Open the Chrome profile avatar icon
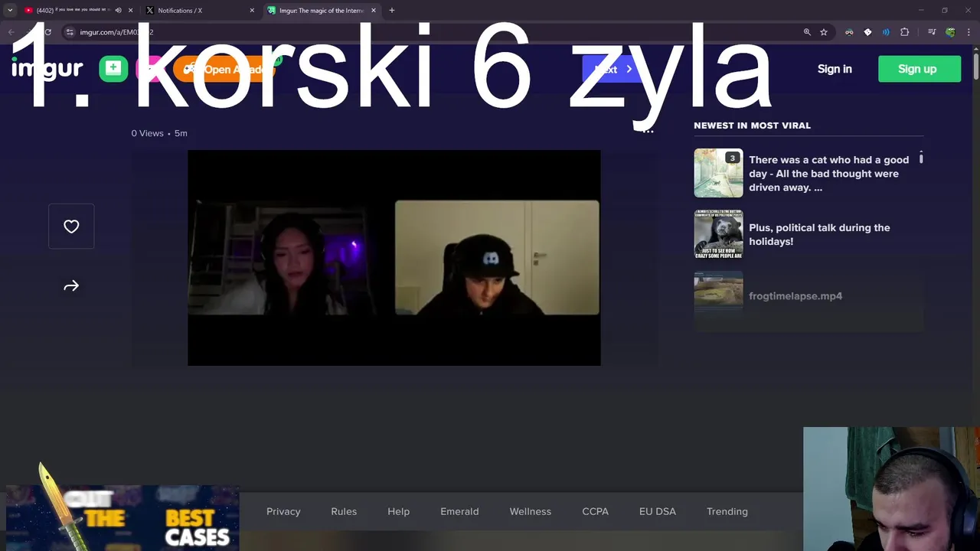Viewport: 980px width, 551px height. coord(950,32)
